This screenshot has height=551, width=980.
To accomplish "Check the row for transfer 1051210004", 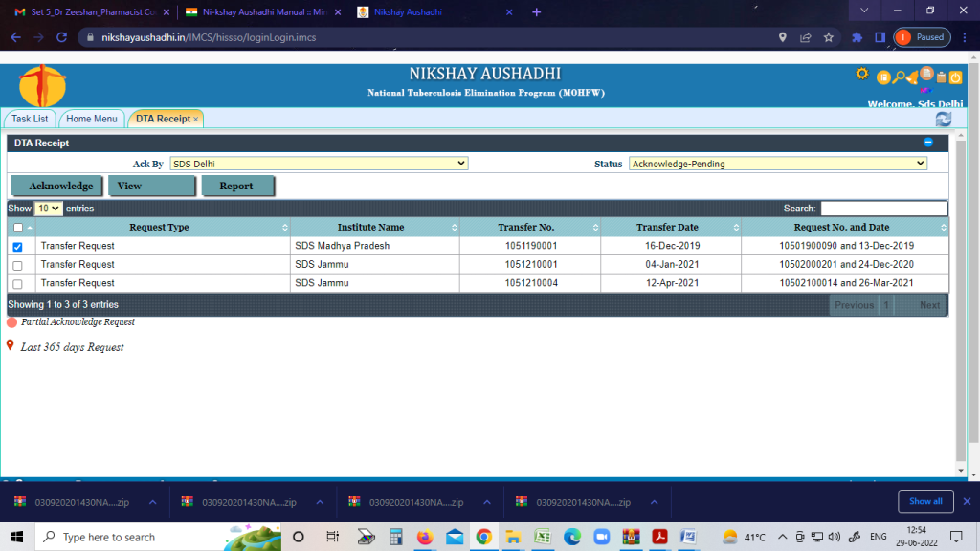I will click(x=17, y=284).
